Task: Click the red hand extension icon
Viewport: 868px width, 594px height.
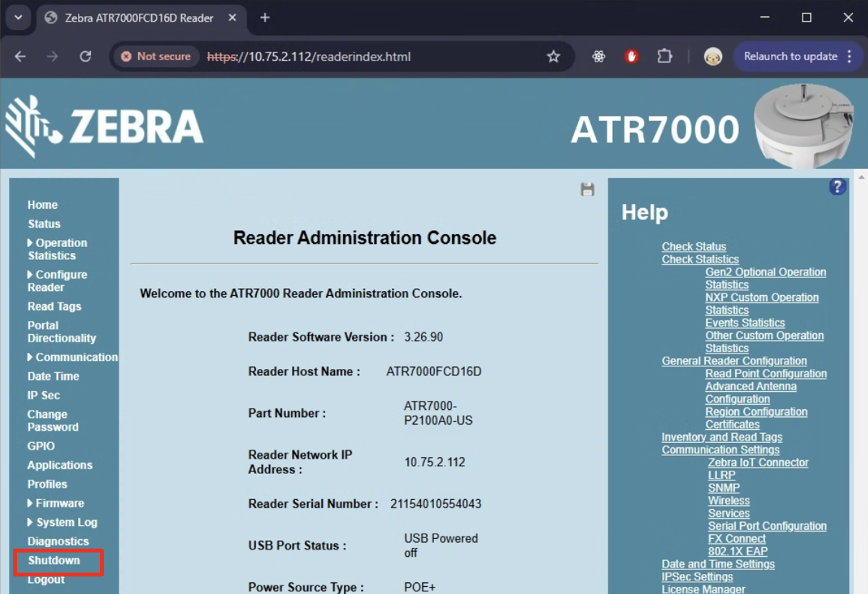Action: [631, 56]
